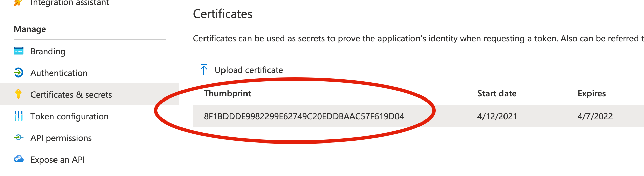Click the Branding www icon
Screen dimensions: 644x176
pyautogui.click(x=19, y=51)
